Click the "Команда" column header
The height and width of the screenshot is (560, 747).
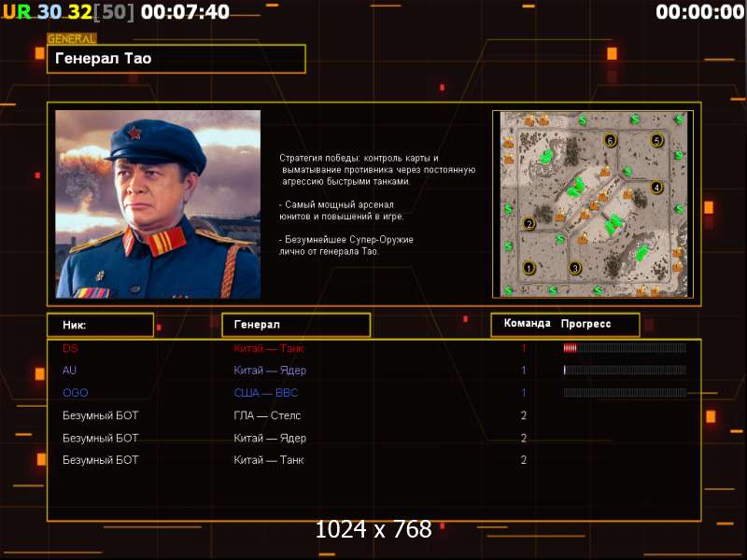point(527,323)
